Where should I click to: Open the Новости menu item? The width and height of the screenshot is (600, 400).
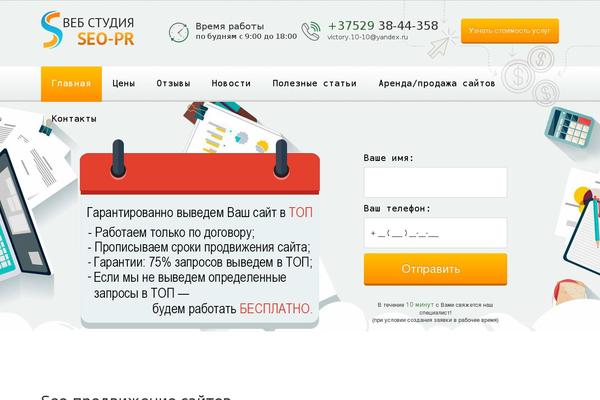[231, 83]
